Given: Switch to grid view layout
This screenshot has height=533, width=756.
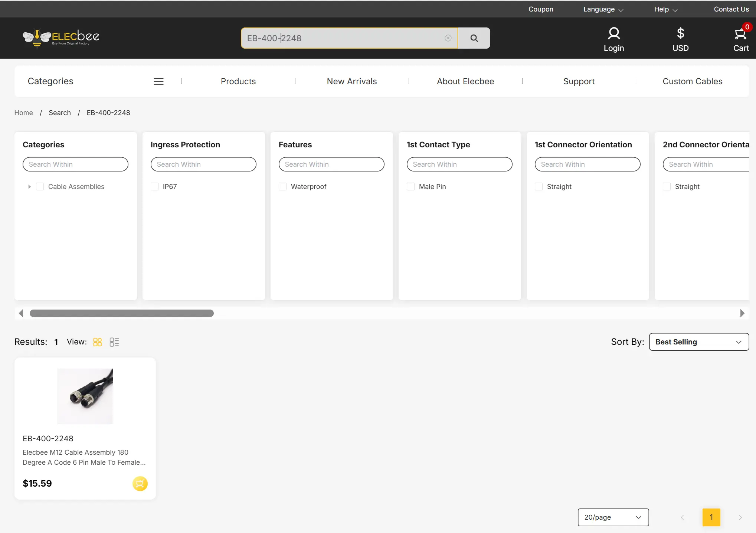Looking at the screenshot, I should pyautogui.click(x=97, y=342).
